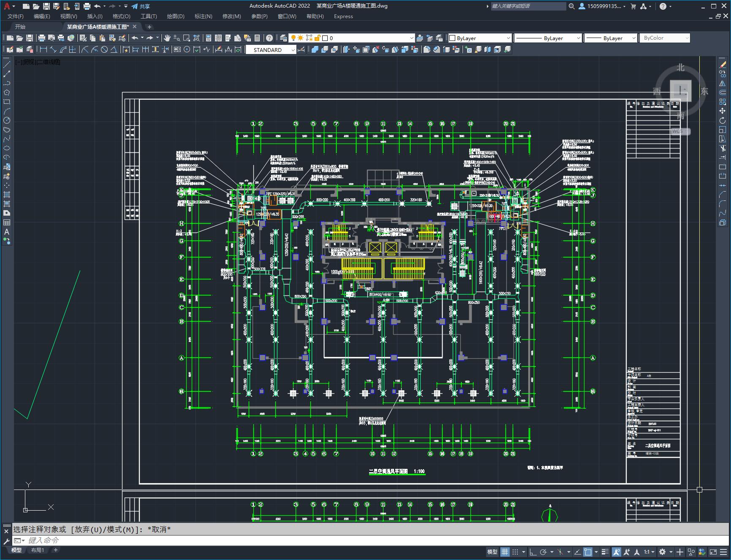The width and height of the screenshot is (731, 560).
Task: Open the Table tool in draw toolbar
Action: (7, 222)
